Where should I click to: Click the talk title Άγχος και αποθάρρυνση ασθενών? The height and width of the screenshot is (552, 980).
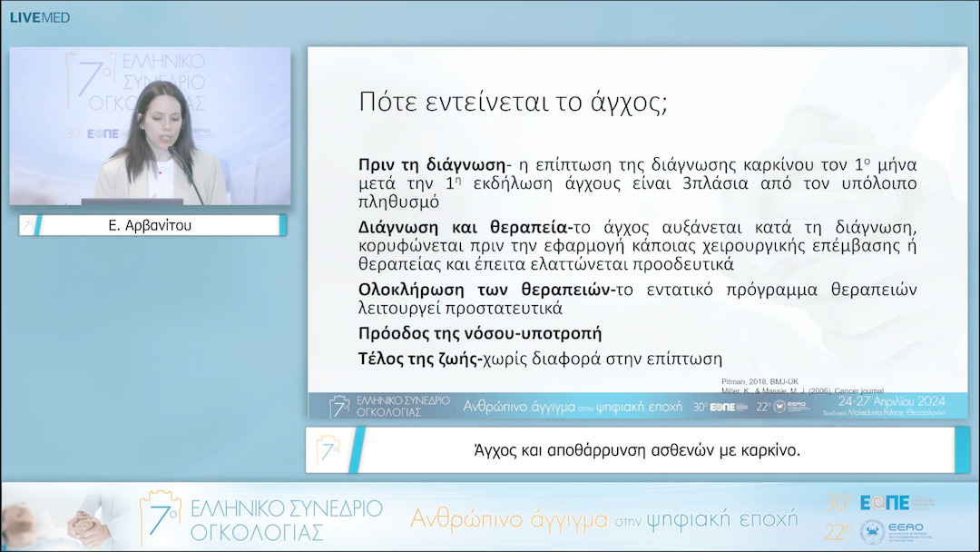tap(637, 448)
